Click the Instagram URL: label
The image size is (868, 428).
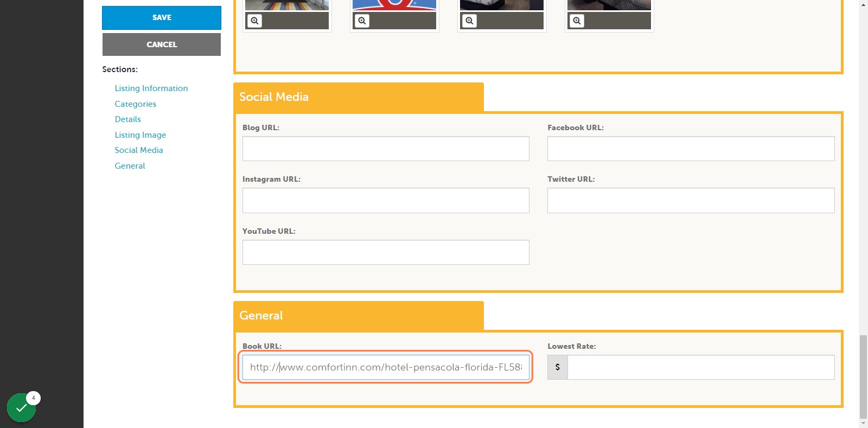pos(271,179)
